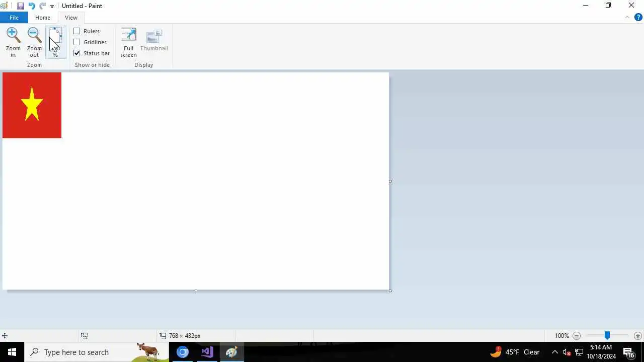This screenshot has width=644, height=362.
Task: Click the network tray icon
Action: point(579,352)
